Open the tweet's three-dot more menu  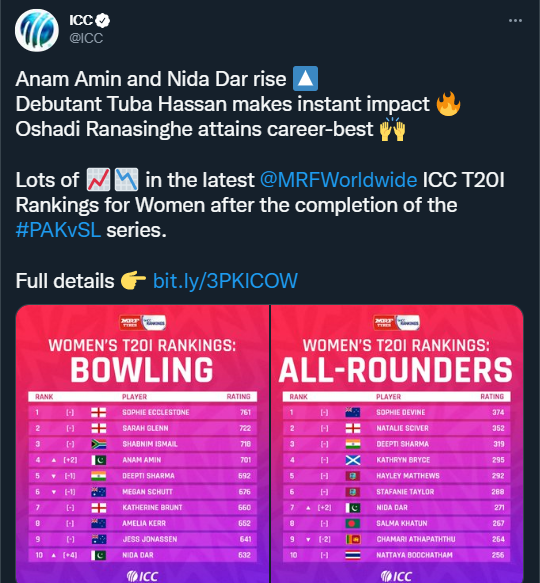tap(515, 20)
